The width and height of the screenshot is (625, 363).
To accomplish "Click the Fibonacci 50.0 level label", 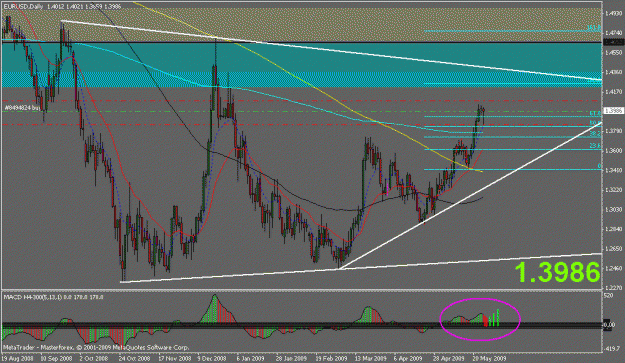I will [596, 123].
